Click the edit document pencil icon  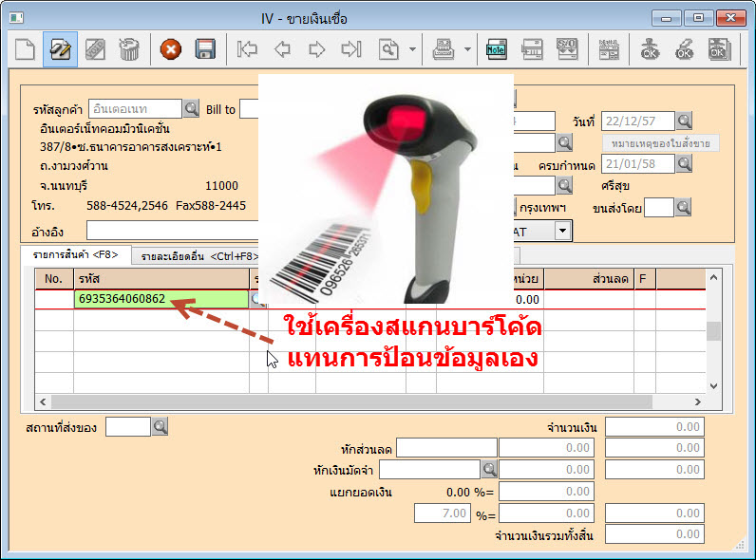click(x=60, y=49)
